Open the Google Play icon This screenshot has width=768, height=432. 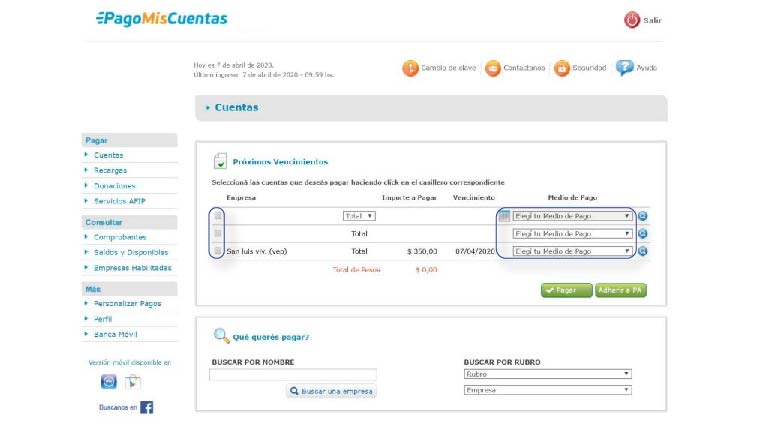coord(132,381)
